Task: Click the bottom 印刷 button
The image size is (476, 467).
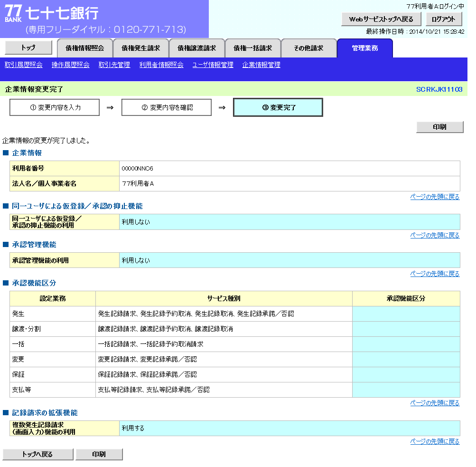Action: [x=99, y=454]
